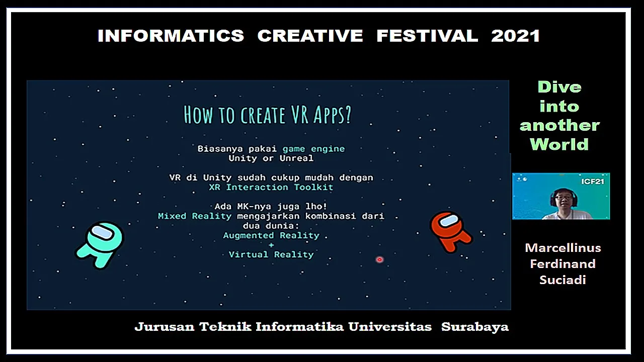Click the "Mixed Reality" highlighted text

[x=195, y=216]
